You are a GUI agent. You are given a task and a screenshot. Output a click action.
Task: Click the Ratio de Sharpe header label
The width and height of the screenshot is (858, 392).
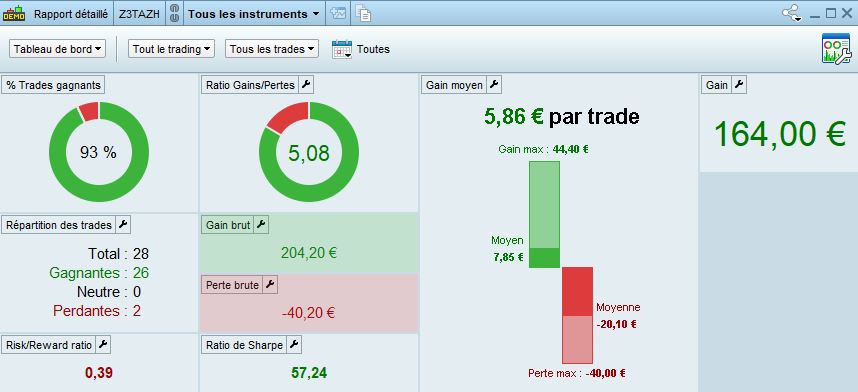click(244, 345)
